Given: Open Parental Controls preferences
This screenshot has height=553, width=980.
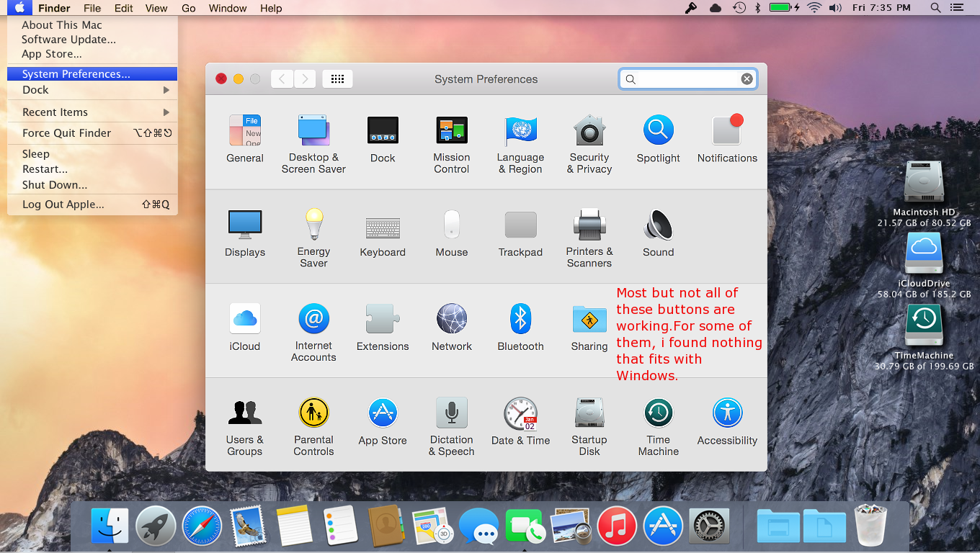Looking at the screenshot, I should pyautogui.click(x=313, y=426).
